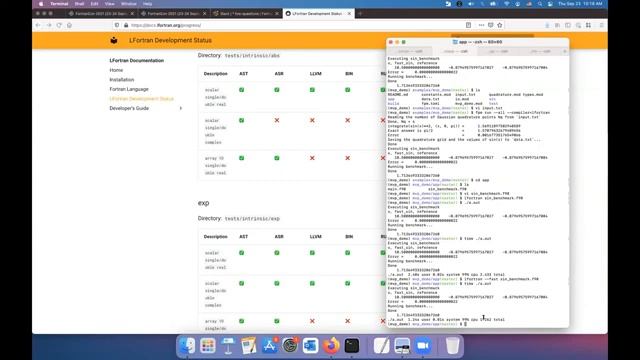Open the Help menu

click(x=147, y=4)
